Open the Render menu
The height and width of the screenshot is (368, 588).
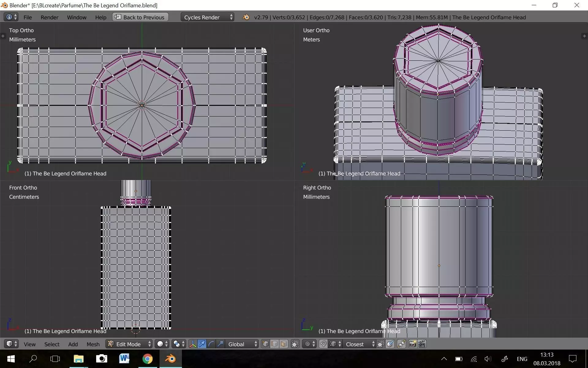point(49,17)
